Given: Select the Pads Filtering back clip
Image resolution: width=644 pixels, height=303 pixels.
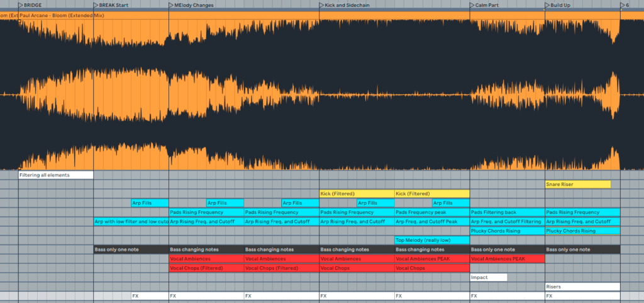Looking at the screenshot, I should [x=507, y=212].
